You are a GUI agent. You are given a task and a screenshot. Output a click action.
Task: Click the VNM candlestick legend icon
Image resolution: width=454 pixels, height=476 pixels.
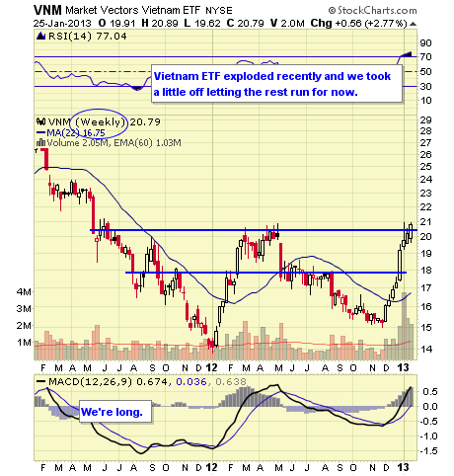pos(40,121)
